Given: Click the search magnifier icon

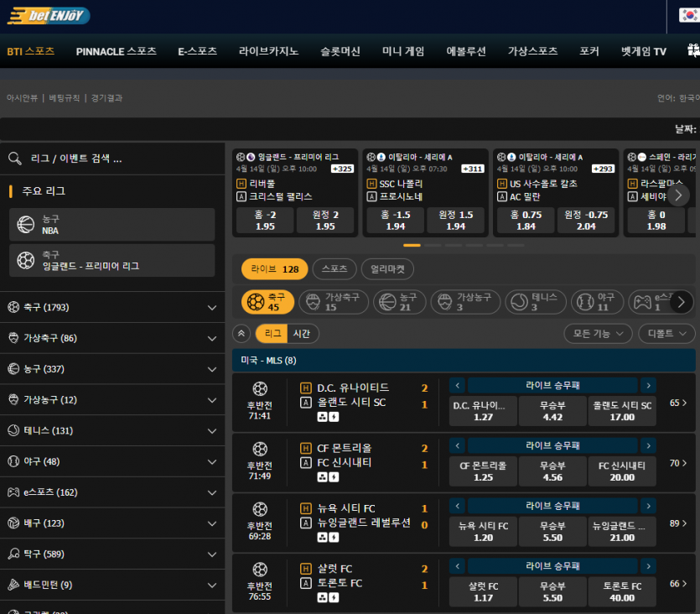Looking at the screenshot, I should [14, 159].
